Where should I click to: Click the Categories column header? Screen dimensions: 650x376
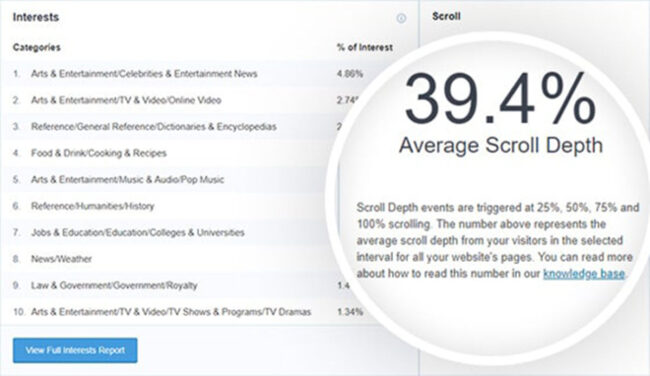36,47
